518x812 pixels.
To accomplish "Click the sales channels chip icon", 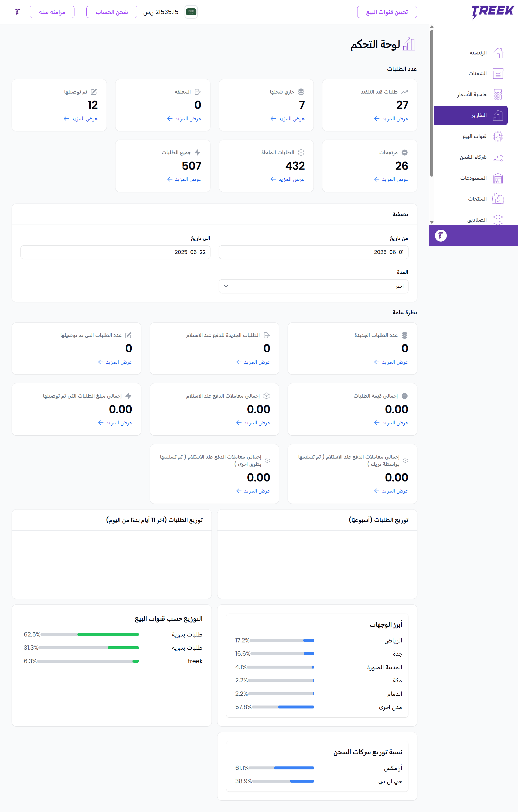I will [x=498, y=137].
